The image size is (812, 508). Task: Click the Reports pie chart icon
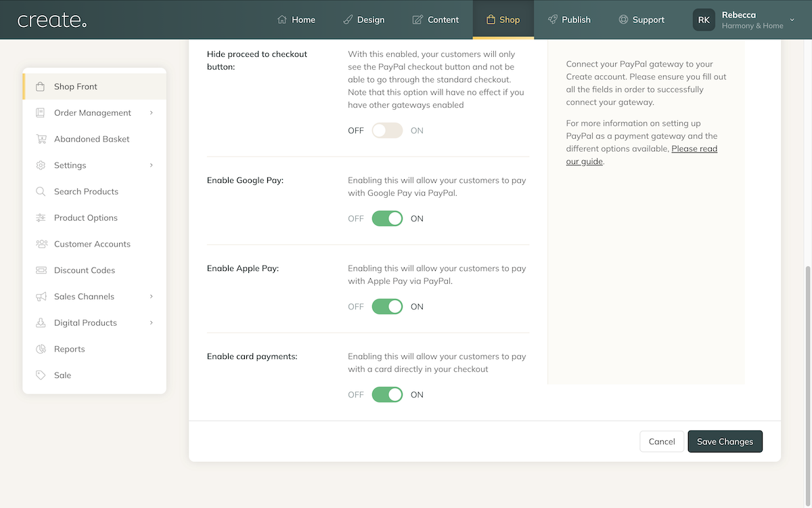pyautogui.click(x=41, y=349)
